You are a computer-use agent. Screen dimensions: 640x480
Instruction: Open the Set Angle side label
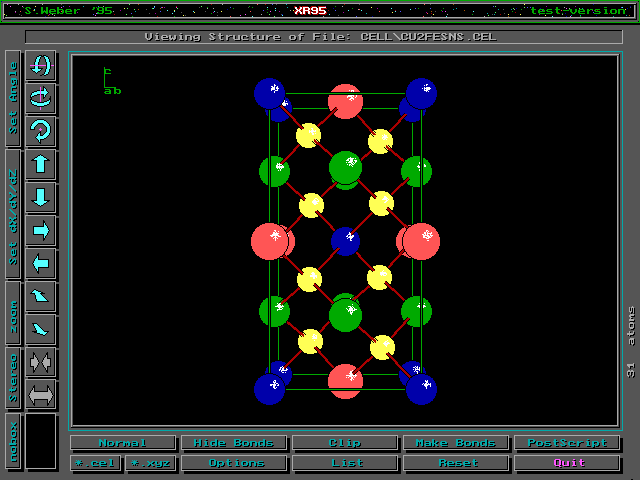(13, 98)
